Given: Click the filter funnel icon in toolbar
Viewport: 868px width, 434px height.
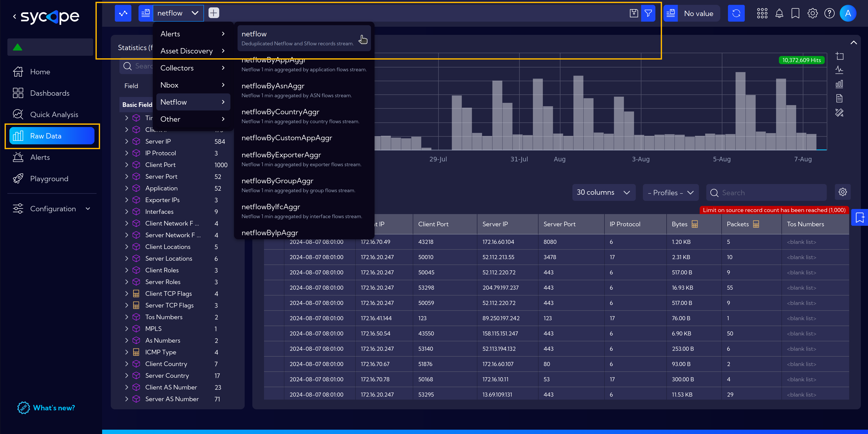Looking at the screenshot, I should [649, 13].
